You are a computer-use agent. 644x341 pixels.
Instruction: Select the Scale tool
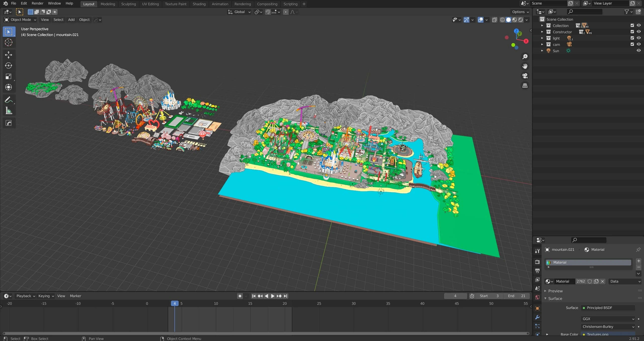point(9,76)
